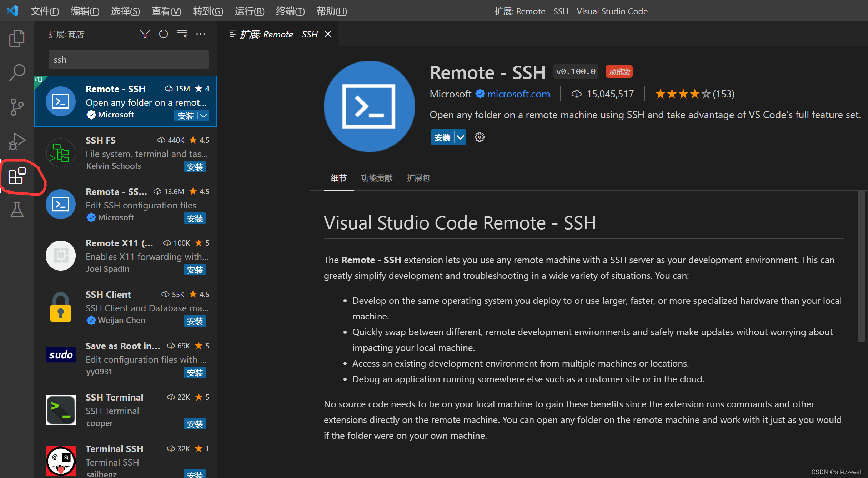Open install options chevron on detail page
Viewport: 868px width, 478px height.
pyautogui.click(x=460, y=137)
